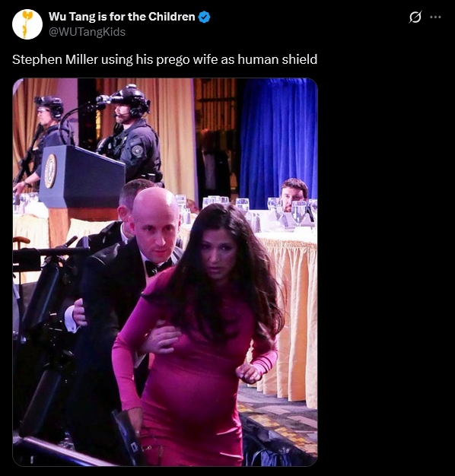This screenshot has width=455, height=476.
Task: Click the tweet text about human shield
Action: [x=164, y=59]
